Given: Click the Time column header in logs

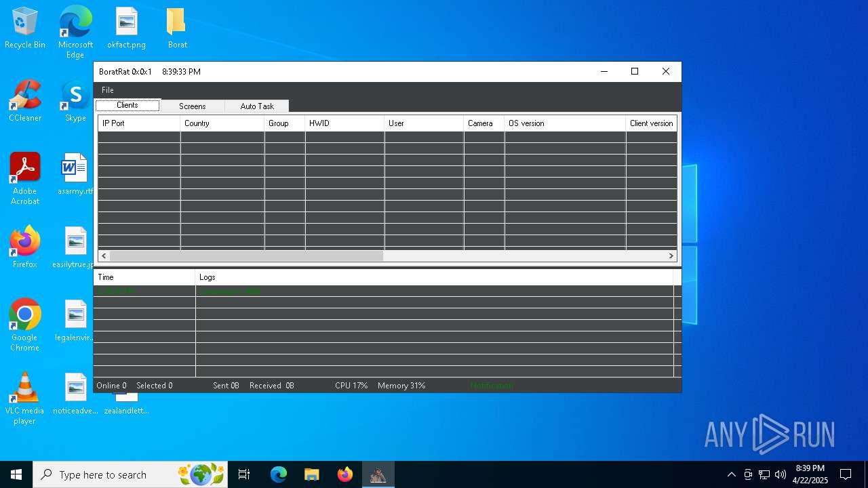Looking at the screenshot, I should pos(144,277).
